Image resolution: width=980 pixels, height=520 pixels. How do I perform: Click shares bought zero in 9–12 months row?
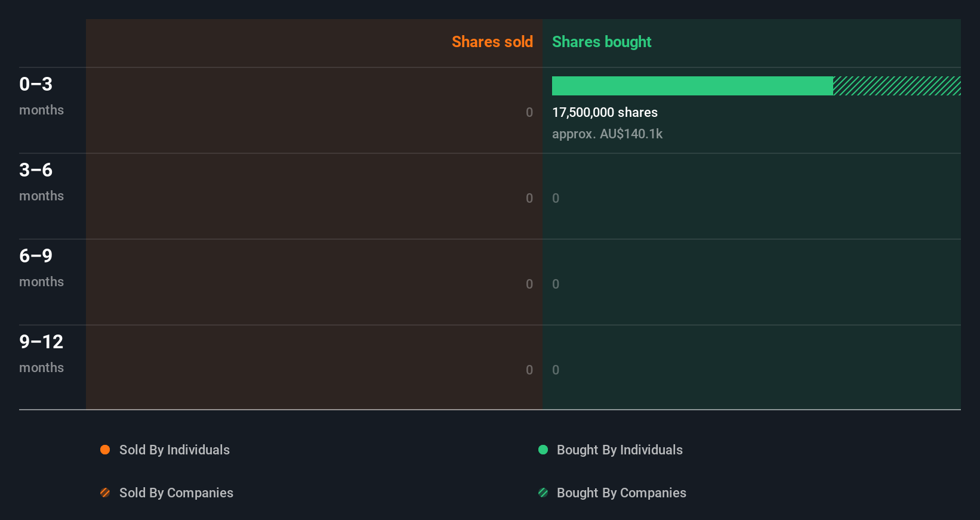(556, 370)
